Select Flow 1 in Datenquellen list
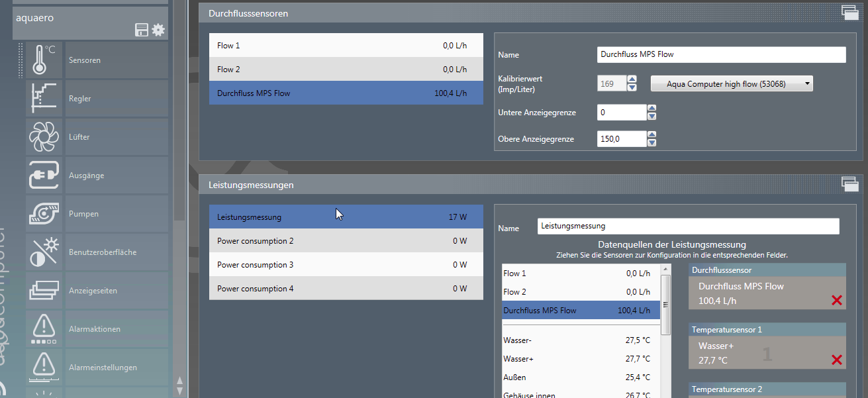Image resolution: width=868 pixels, height=398 pixels. (x=581, y=273)
